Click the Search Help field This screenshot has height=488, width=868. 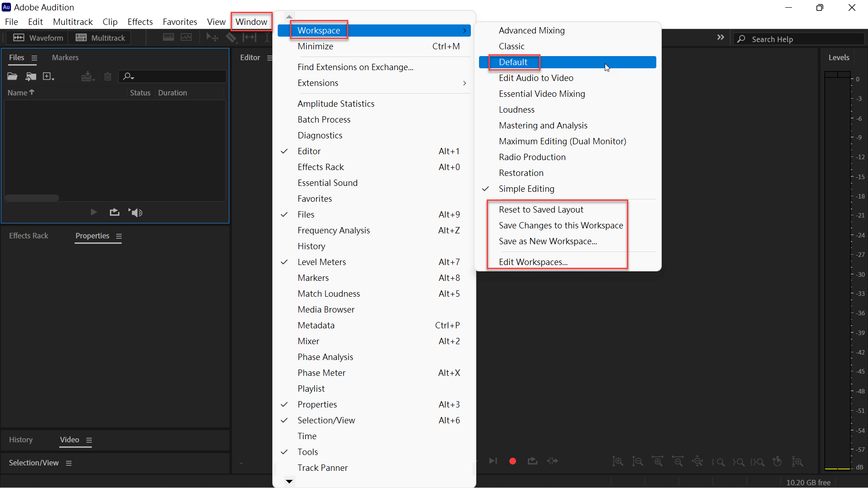[798, 39]
